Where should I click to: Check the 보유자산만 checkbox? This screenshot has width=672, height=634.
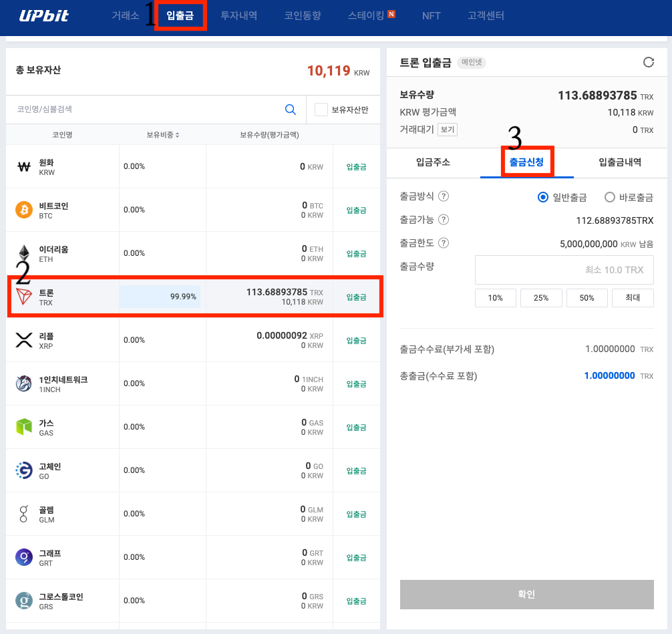pyautogui.click(x=321, y=110)
